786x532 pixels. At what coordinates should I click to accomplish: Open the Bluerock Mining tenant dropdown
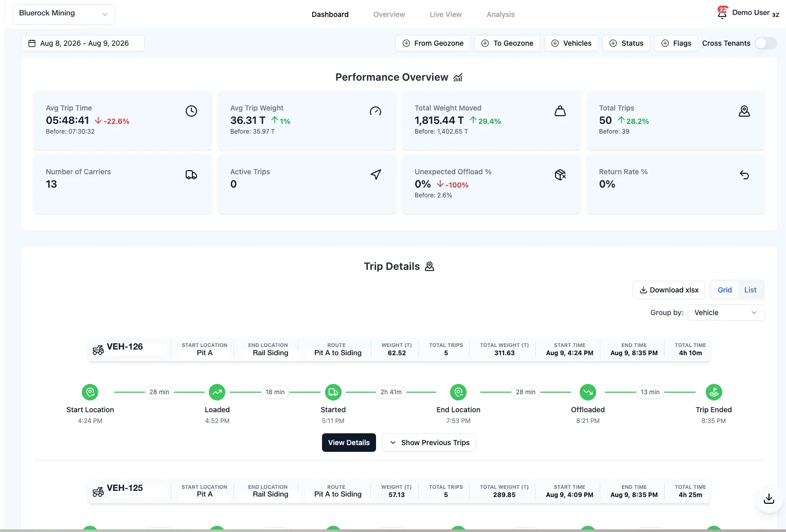tap(64, 14)
